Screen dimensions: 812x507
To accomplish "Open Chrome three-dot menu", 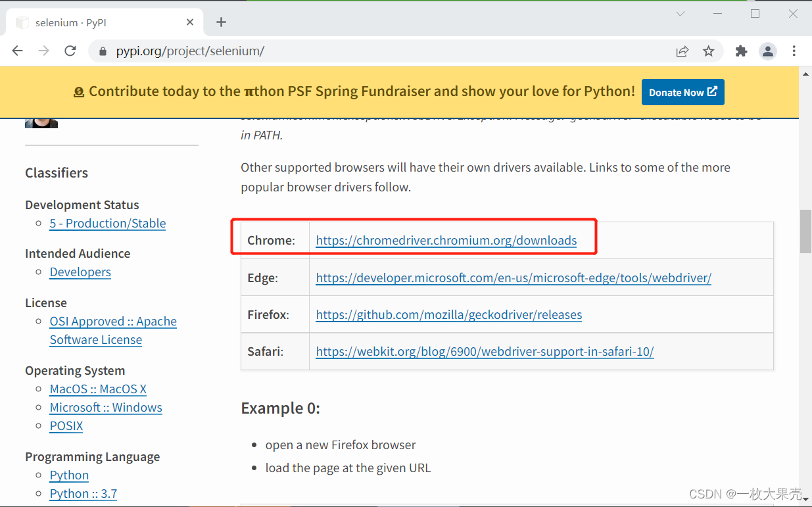I will 794,51.
